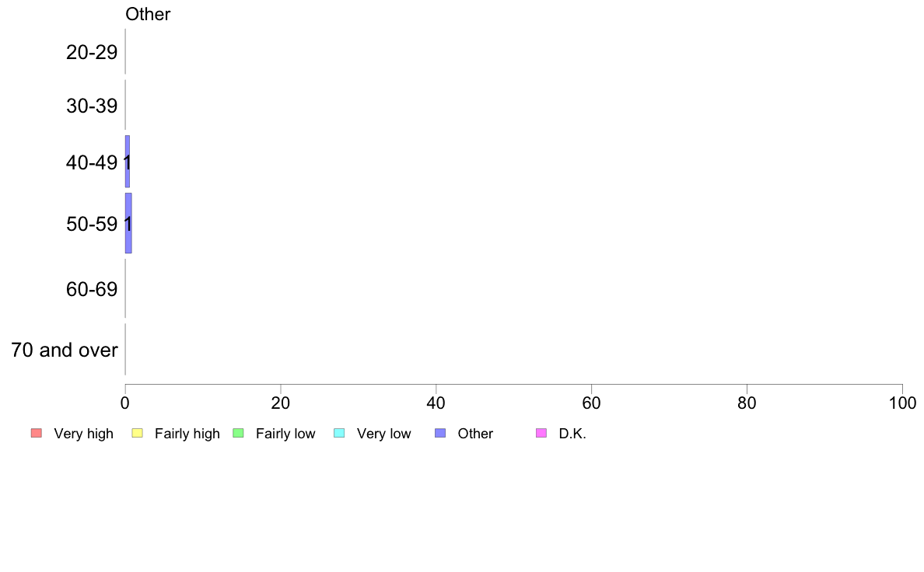The image size is (924, 572).
Task: Click the Fairly low legend text
Action: (x=285, y=434)
